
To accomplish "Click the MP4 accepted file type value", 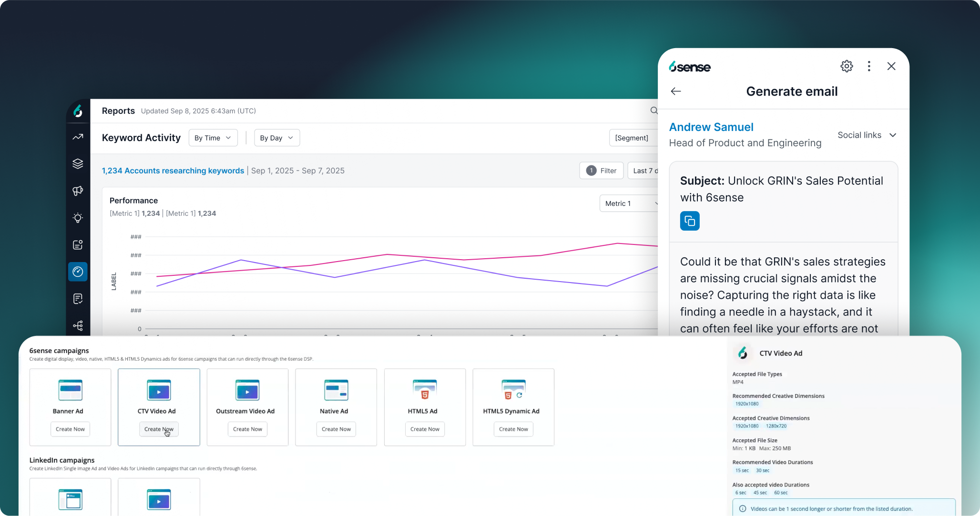I will pos(738,382).
